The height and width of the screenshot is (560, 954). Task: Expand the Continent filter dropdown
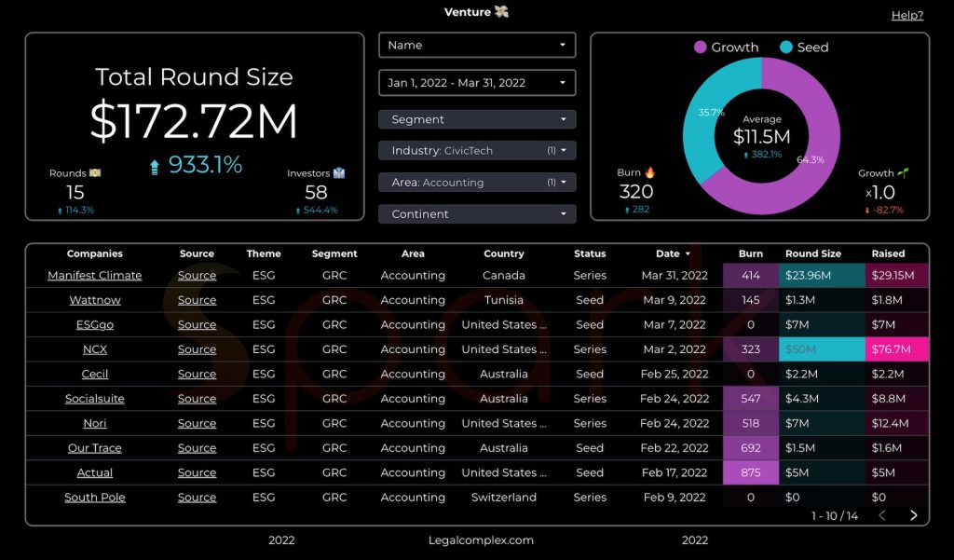[x=477, y=213]
